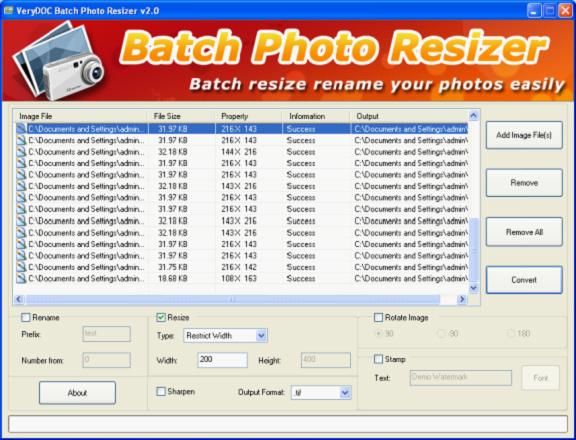576x440 pixels.
Task: Open the About dialog
Action: click(x=77, y=393)
